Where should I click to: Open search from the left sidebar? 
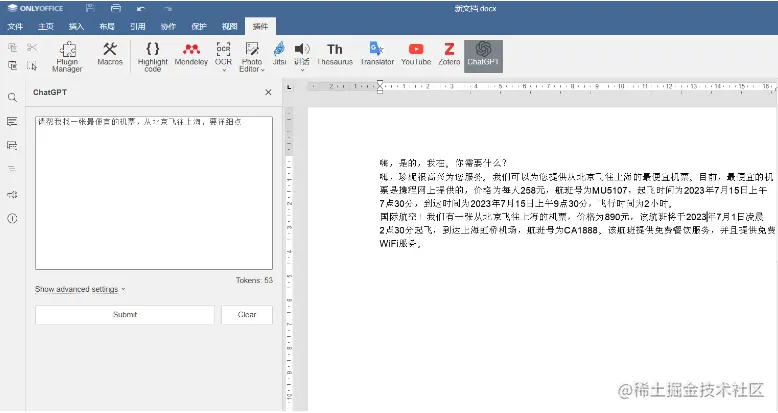pos(12,97)
